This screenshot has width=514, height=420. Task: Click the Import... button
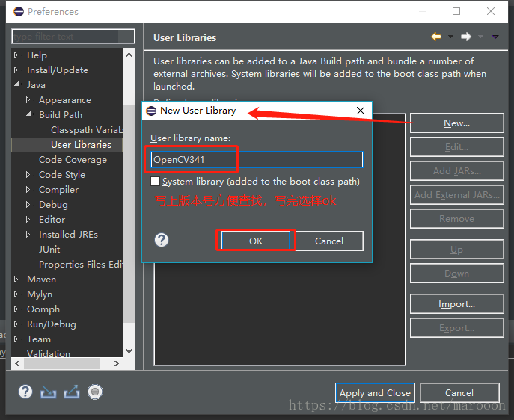pyautogui.click(x=456, y=304)
